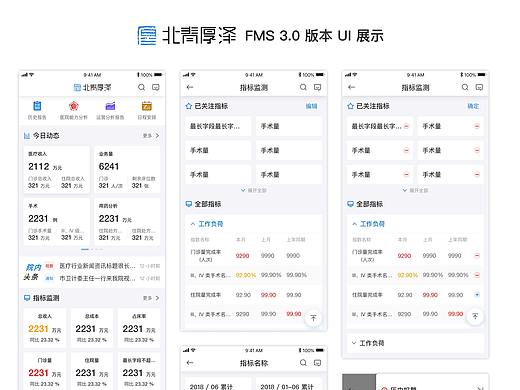Click the 院内头条 news logo
The width and height of the screenshot is (520, 390).
click(x=33, y=272)
